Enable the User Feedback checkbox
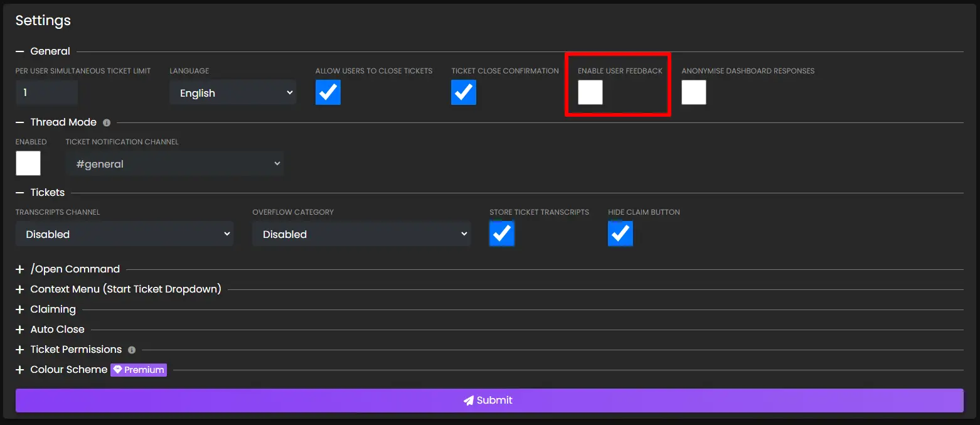This screenshot has width=980, height=425. [590, 92]
